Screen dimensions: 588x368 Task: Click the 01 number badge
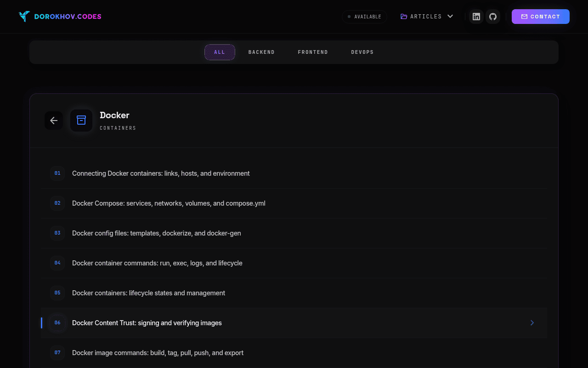click(57, 173)
